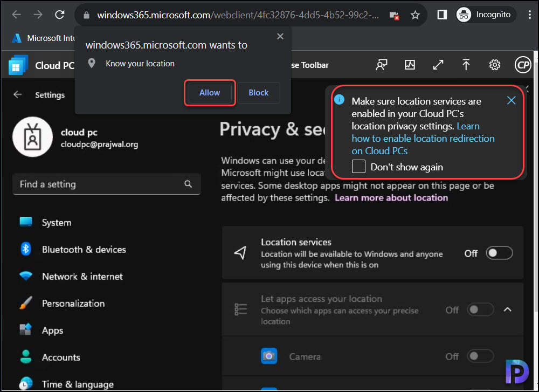Click the browser back arrow

click(x=16, y=15)
